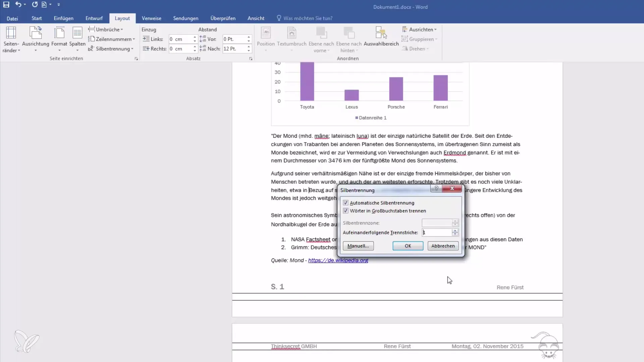
Task: Click Abbrechen in Silbentrennung dialog
Action: click(443, 246)
